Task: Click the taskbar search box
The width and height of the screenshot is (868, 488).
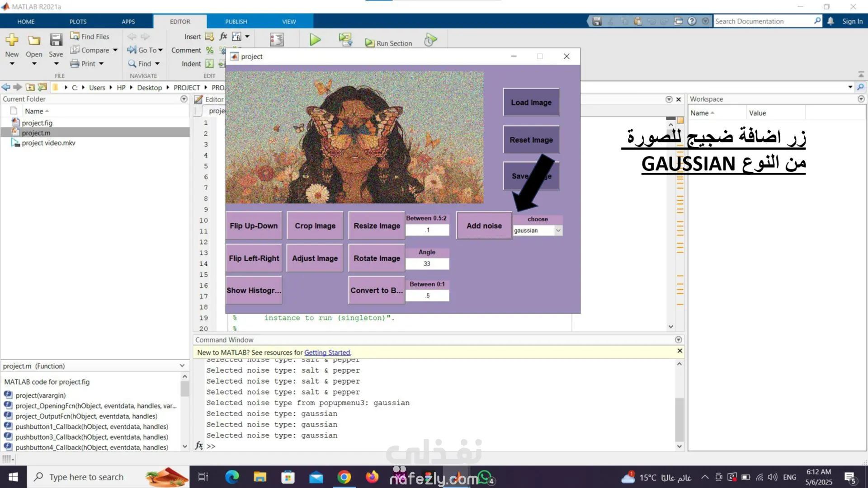Action: coord(108,477)
